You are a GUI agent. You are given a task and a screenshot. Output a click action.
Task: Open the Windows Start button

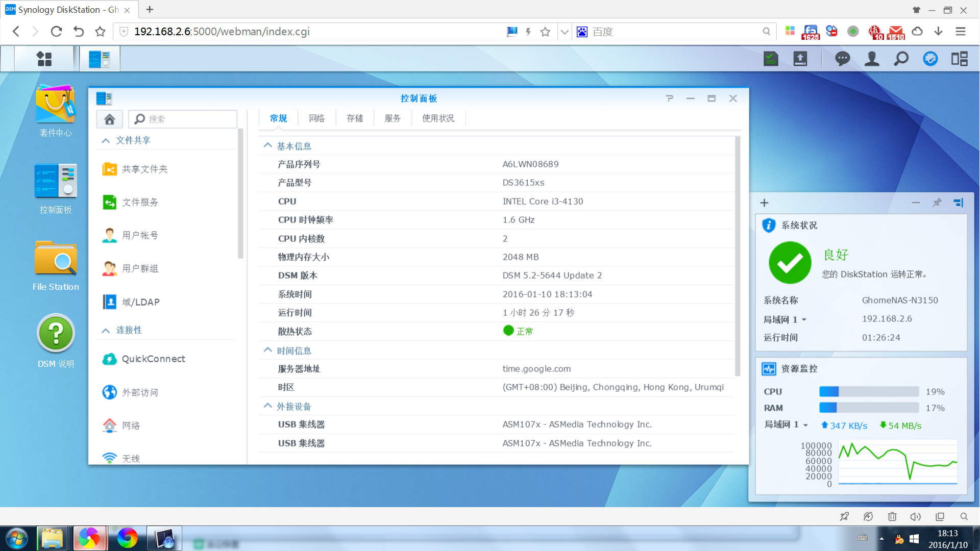16,538
